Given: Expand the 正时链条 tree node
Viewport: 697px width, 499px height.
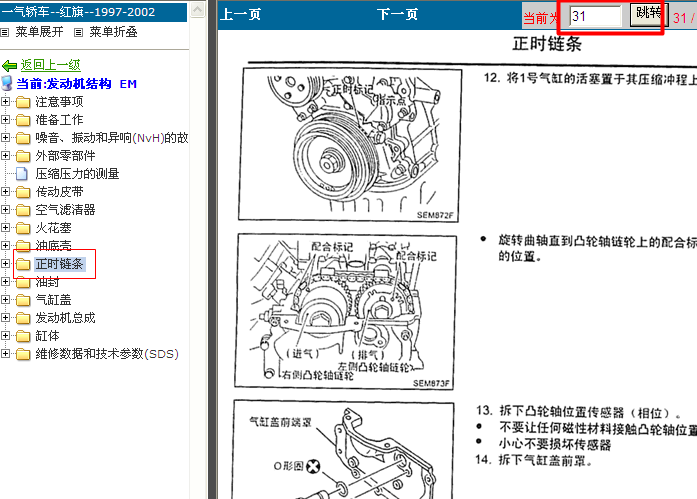Looking at the screenshot, I should pos(5,263).
